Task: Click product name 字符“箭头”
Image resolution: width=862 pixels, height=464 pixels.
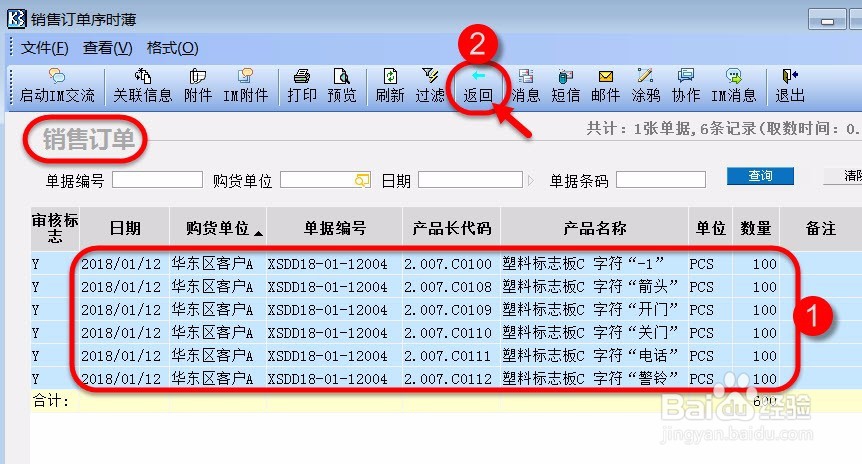Action: (636, 287)
